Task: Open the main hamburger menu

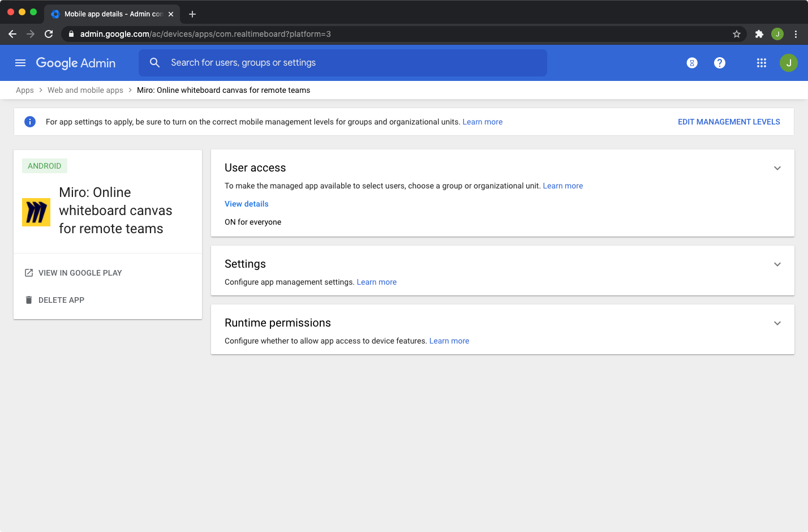Action: (x=20, y=63)
